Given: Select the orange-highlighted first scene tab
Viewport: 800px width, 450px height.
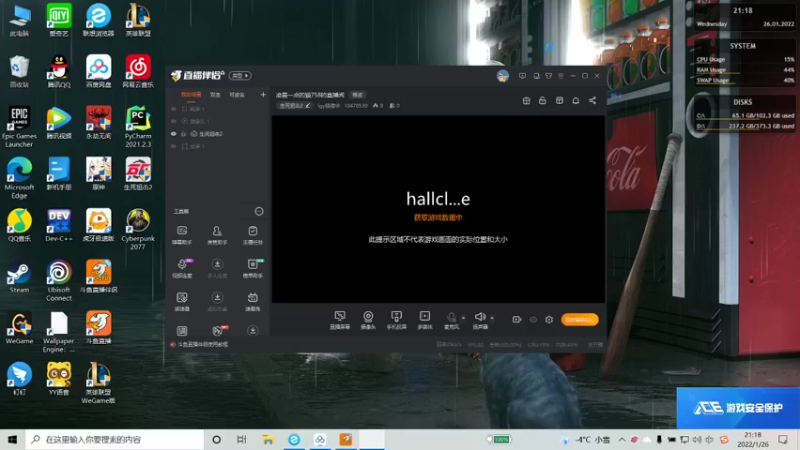Looking at the screenshot, I should coord(191,95).
